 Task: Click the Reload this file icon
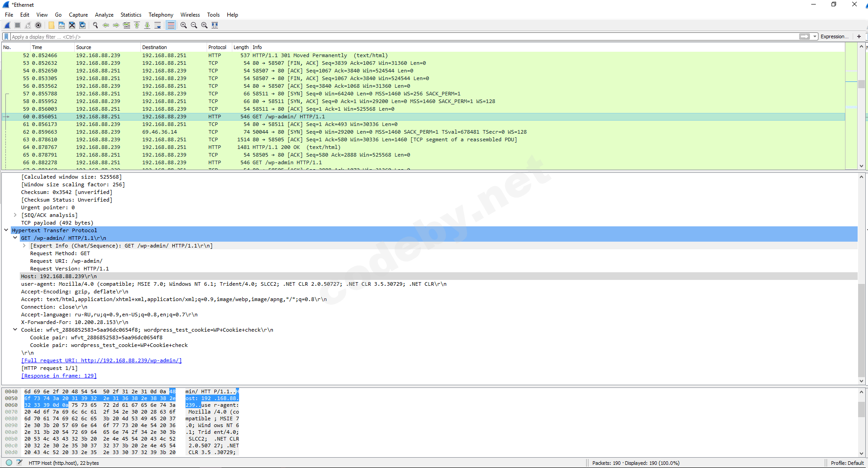[x=82, y=25]
